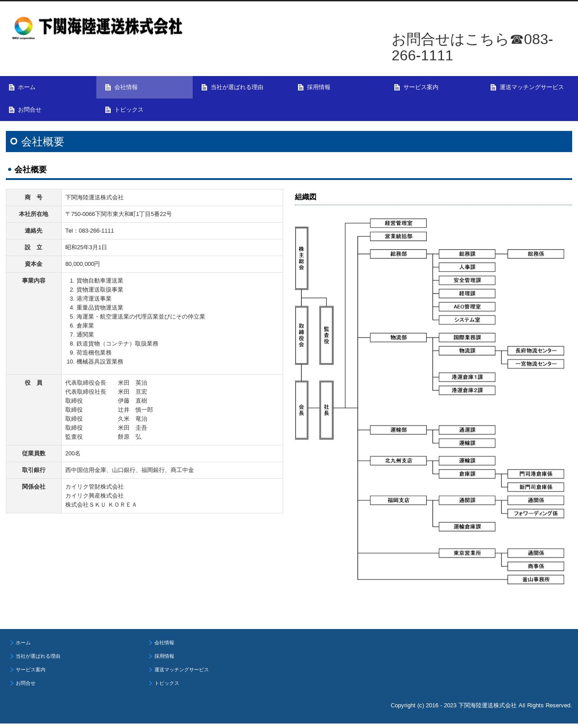Select the 会社情報 navigation tab
This screenshot has height=728, width=578.
click(x=144, y=87)
